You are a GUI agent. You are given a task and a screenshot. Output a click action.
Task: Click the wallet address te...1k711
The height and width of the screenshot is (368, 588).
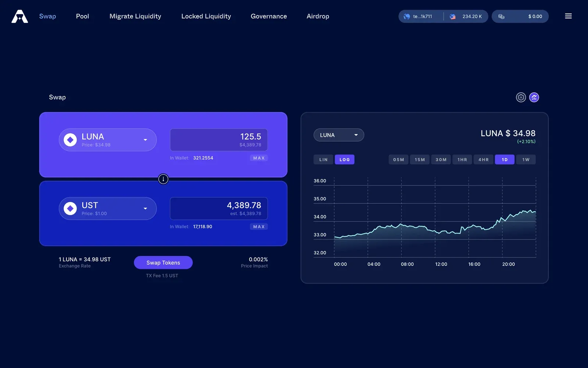(422, 17)
